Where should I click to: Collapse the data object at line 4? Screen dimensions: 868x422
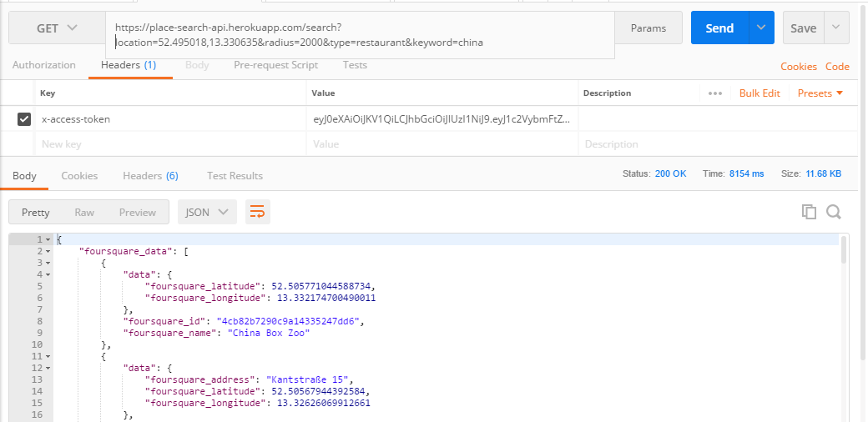[x=48, y=274]
